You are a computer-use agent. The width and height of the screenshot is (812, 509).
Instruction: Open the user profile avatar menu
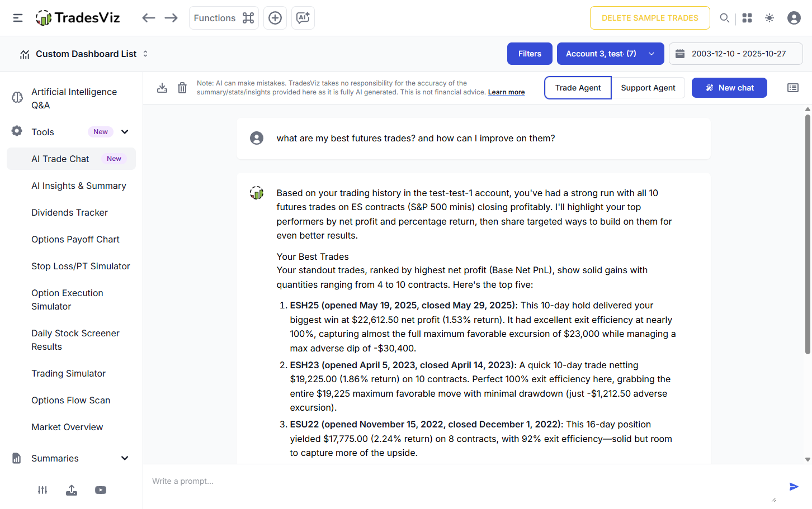[794, 18]
